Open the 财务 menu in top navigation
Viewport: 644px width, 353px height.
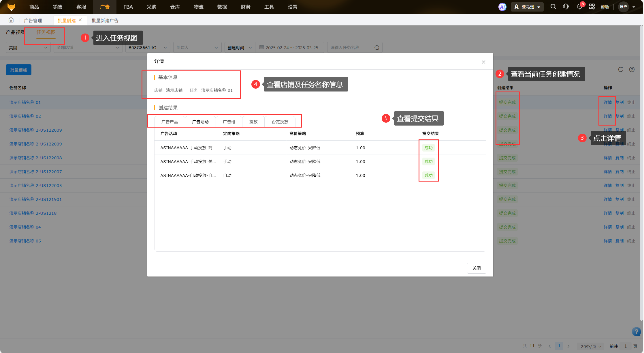[x=245, y=7]
